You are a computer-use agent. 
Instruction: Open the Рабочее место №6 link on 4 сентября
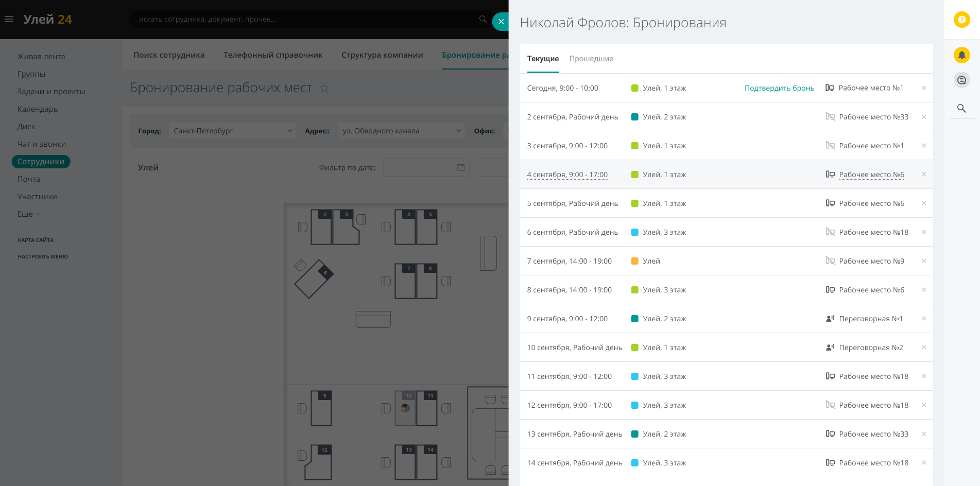pos(871,175)
